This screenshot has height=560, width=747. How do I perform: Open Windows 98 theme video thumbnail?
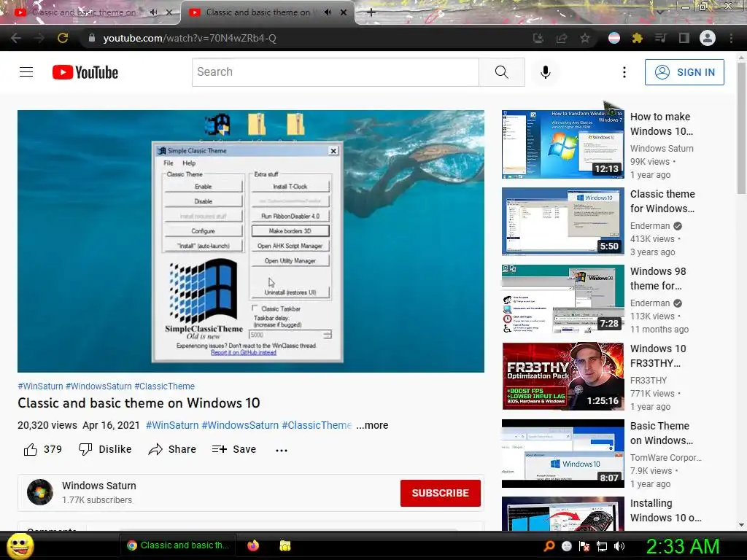tap(562, 298)
